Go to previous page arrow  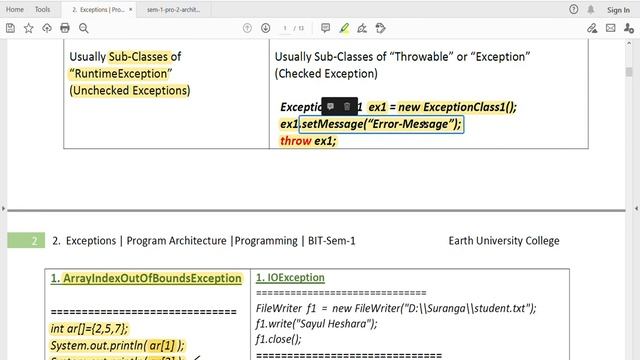pos(247,28)
